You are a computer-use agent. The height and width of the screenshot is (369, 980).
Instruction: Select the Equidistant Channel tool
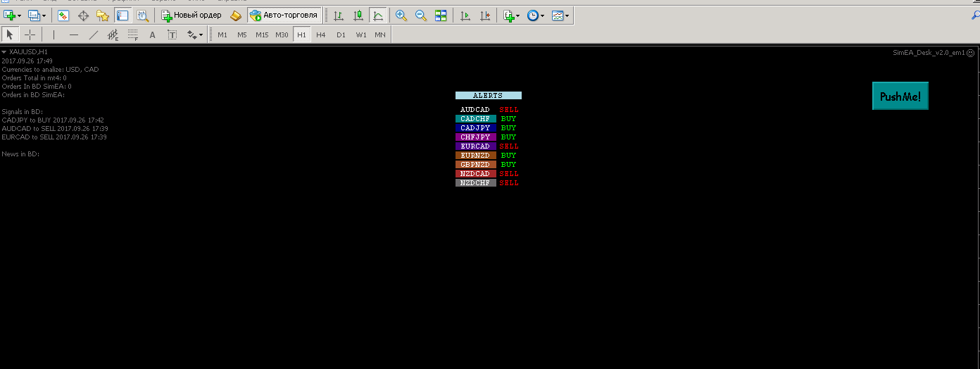113,35
